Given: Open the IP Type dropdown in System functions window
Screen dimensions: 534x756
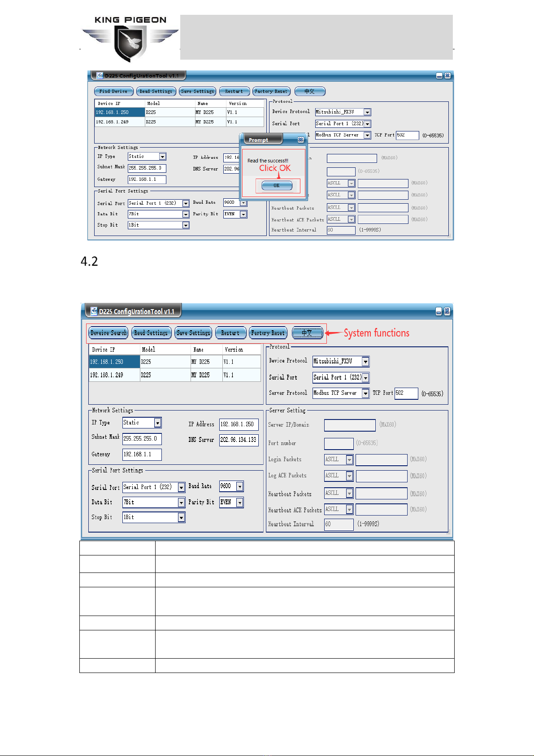Looking at the screenshot, I should pos(158,423).
